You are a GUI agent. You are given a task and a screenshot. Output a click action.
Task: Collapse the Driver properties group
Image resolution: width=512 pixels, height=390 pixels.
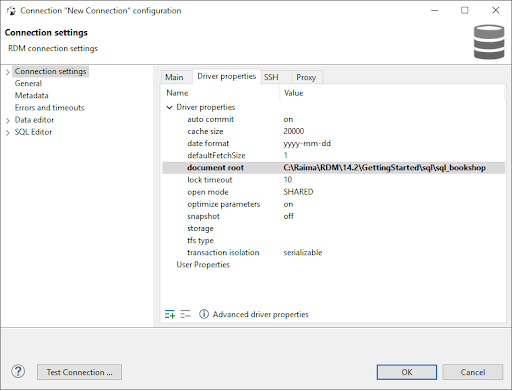coord(169,107)
